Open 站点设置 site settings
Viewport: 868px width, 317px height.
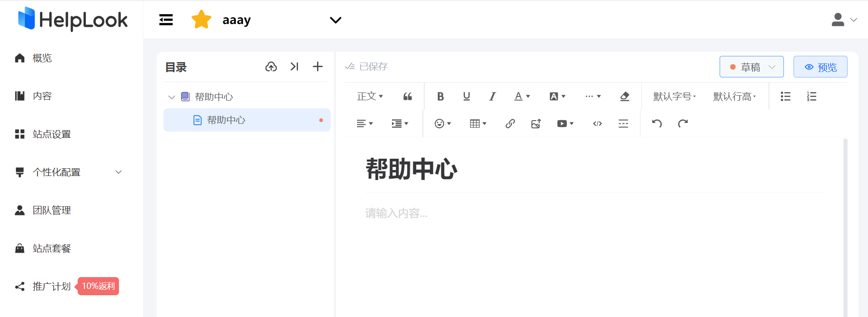[43, 134]
